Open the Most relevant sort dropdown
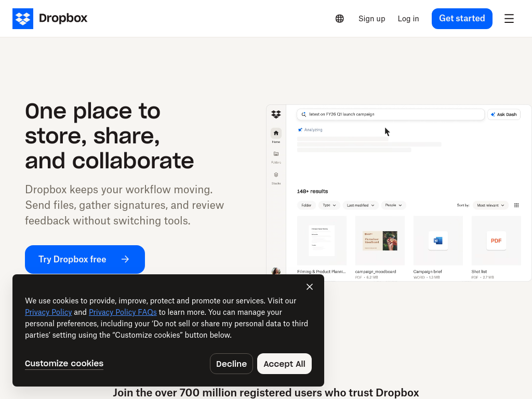 pyautogui.click(x=490, y=205)
